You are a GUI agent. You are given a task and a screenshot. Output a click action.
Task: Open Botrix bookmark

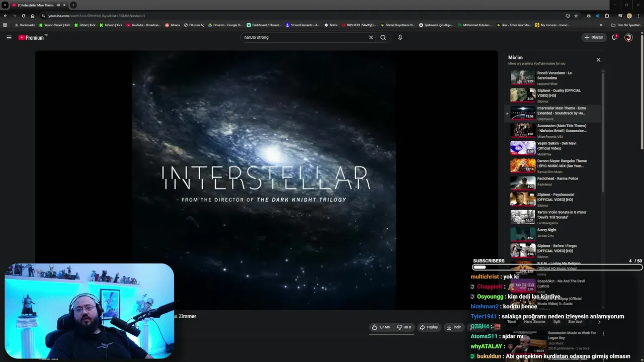[331, 25]
